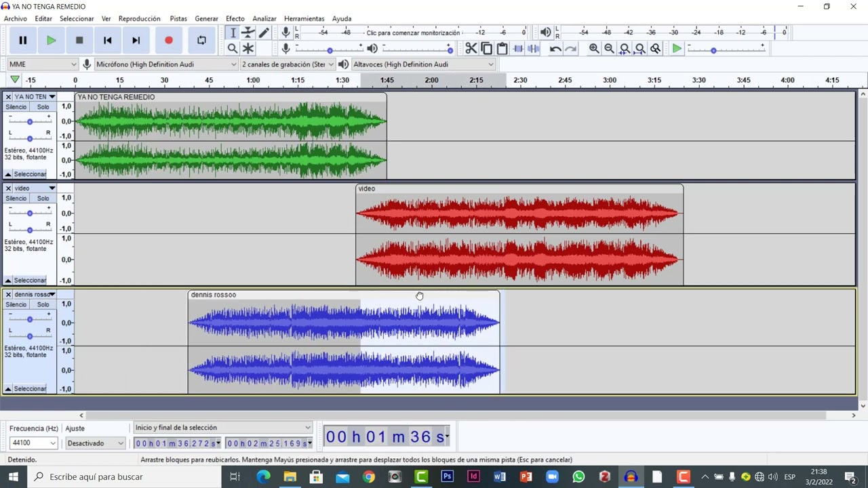
Task: Start playback with the green Play button
Action: [x=51, y=41]
